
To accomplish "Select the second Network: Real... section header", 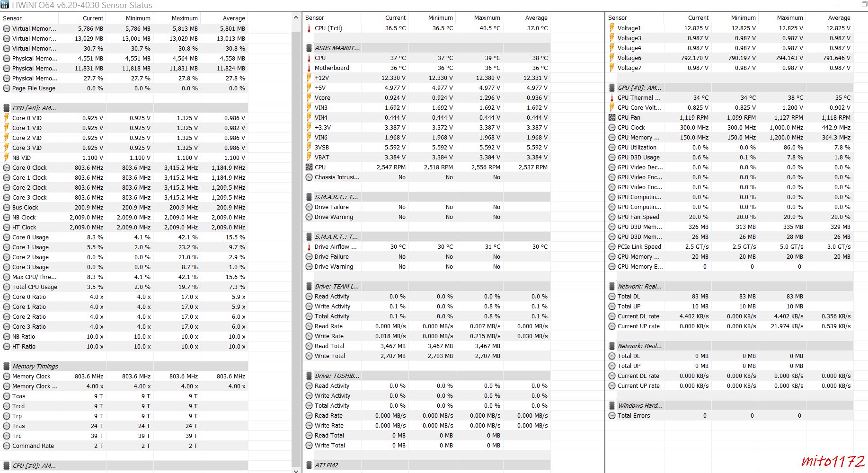I will click(x=729, y=346).
